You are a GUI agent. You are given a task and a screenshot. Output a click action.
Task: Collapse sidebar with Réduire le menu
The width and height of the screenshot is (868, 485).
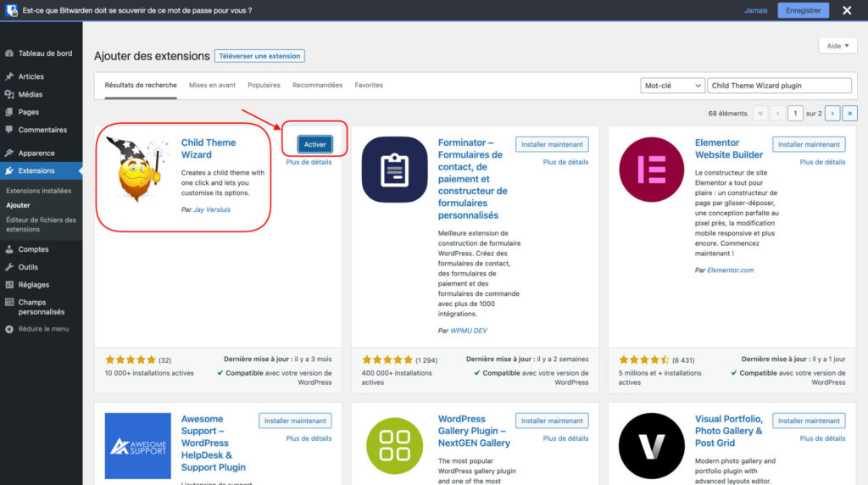click(37, 329)
